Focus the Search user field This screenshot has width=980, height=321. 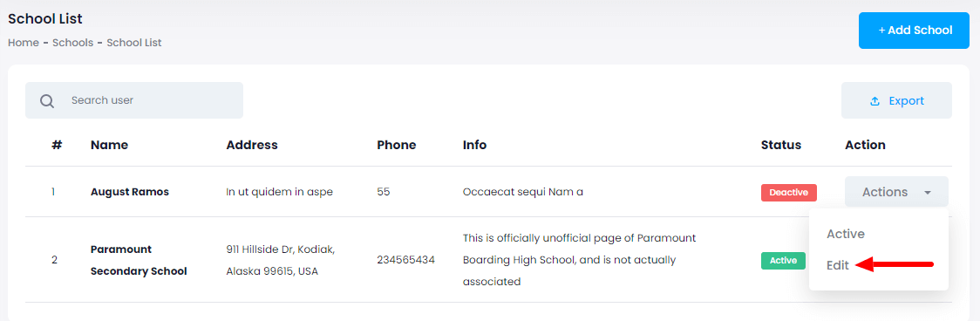coord(133,100)
